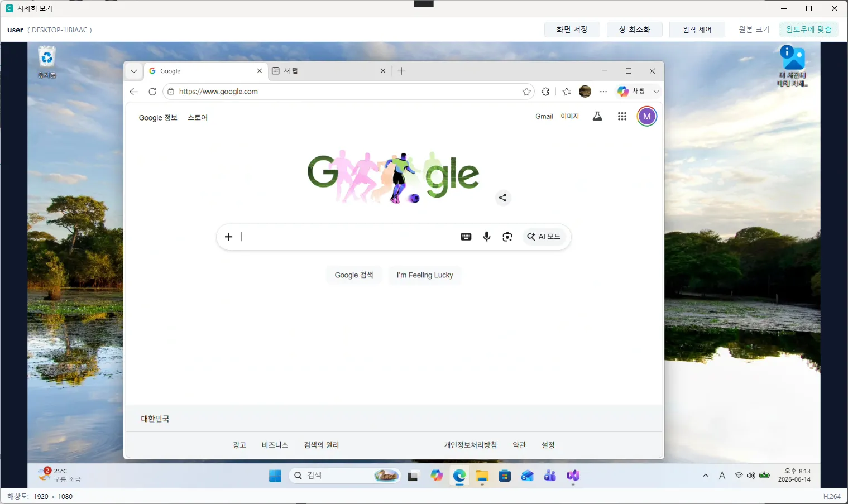Image resolution: width=848 pixels, height=504 pixels.
Task: Click Google 검색 button
Action: 354,275
